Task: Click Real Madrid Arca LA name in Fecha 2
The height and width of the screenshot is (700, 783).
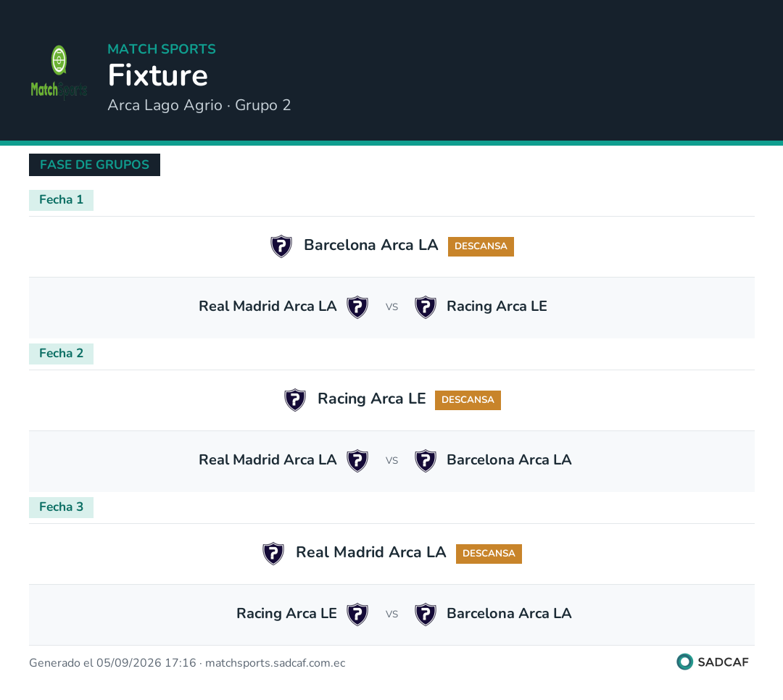Action: pyautogui.click(x=268, y=460)
